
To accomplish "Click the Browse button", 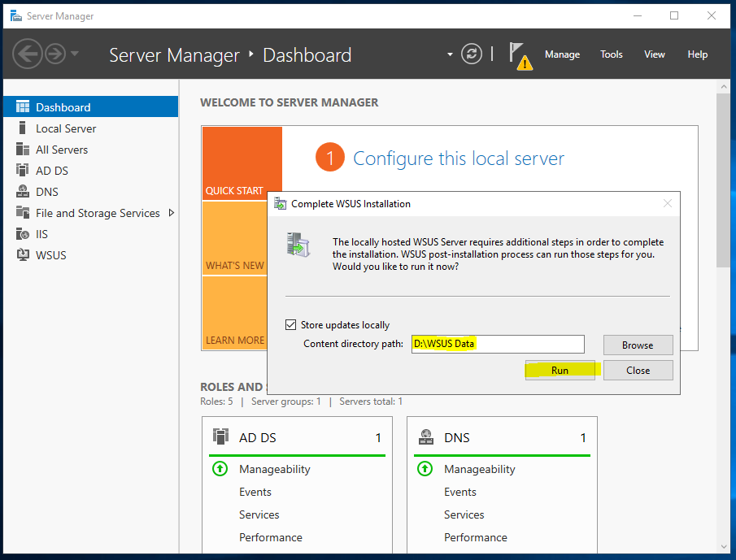I will pyautogui.click(x=638, y=345).
